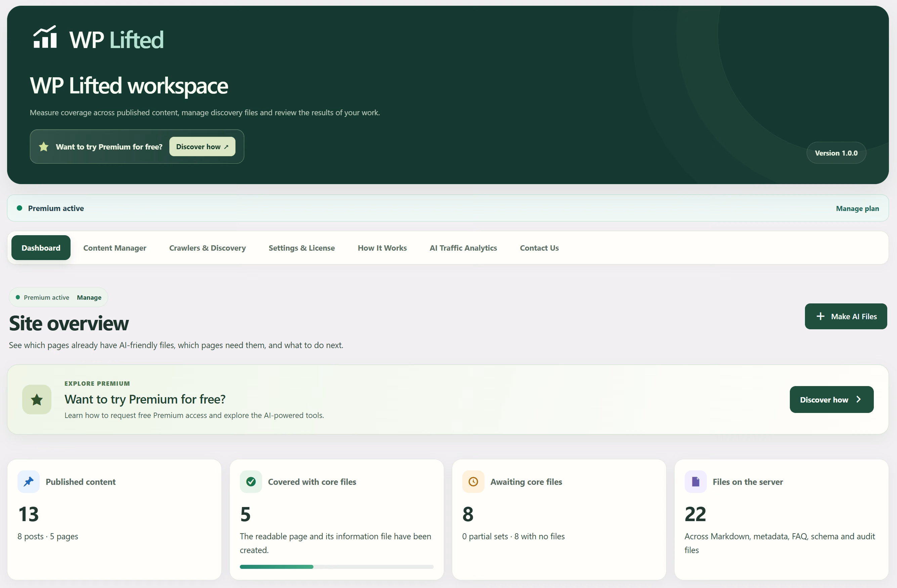Click the number 13 under Published content
Screen dimensions: 897x588
(x=29, y=514)
